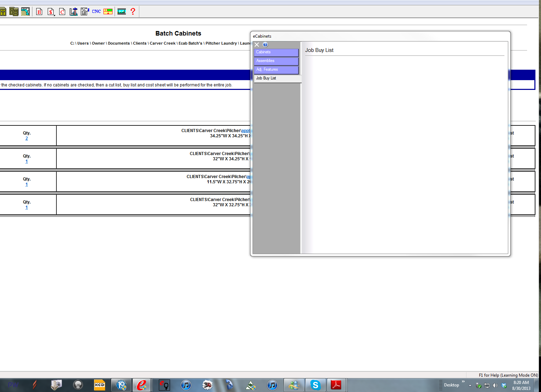The image size is (541, 392).
Task: Expand the Desktop toolbar chevron in taskbar
Action: [x=463, y=382]
